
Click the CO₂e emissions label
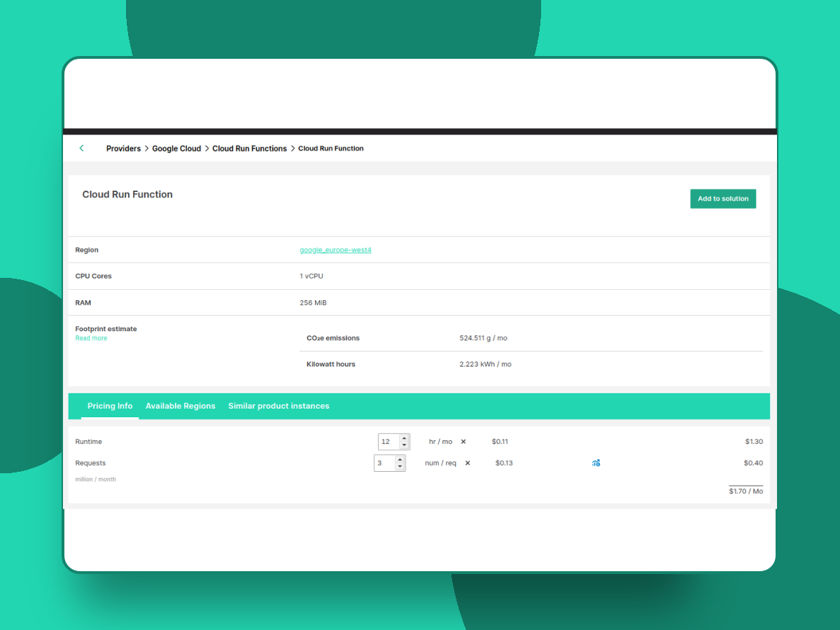click(333, 338)
